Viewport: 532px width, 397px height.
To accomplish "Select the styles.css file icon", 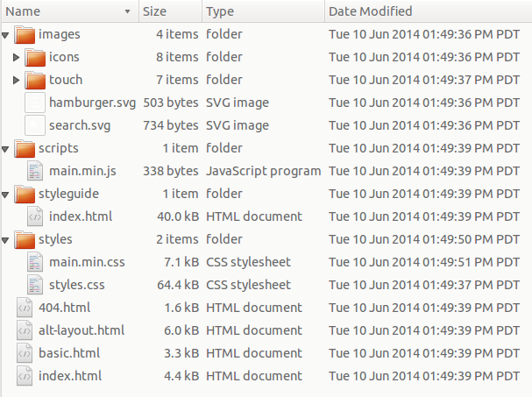I will pyautogui.click(x=35, y=285).
